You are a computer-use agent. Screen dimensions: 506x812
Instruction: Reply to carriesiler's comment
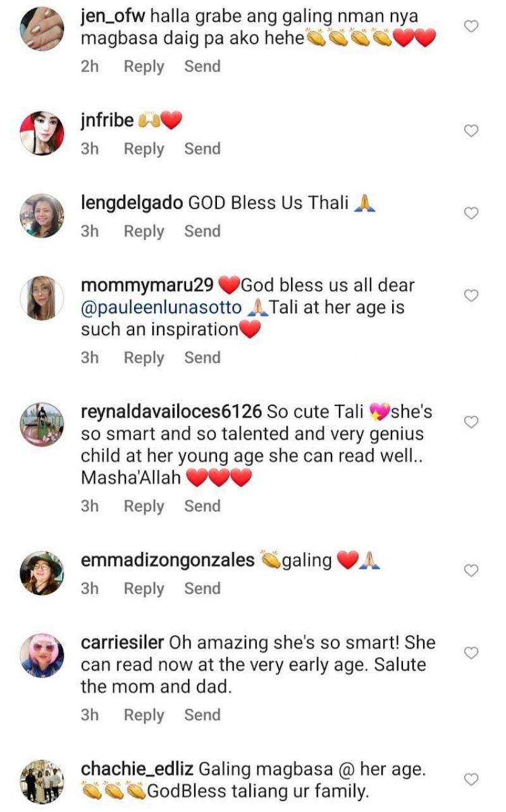[x=144, y=715]
